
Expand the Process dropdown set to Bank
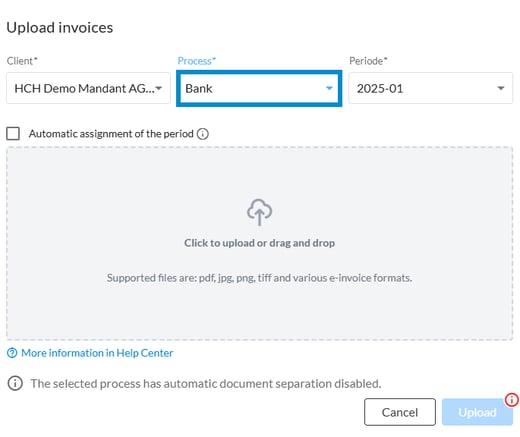[259, 88]
